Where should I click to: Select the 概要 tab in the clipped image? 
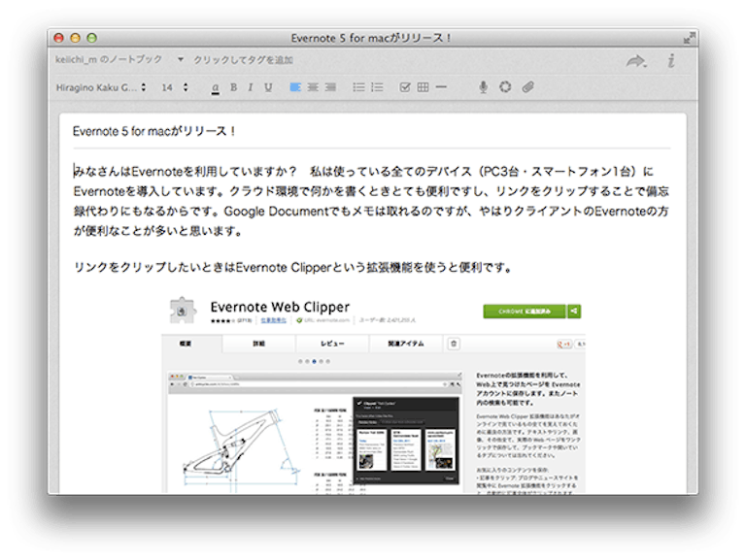(x=191, y=344)
